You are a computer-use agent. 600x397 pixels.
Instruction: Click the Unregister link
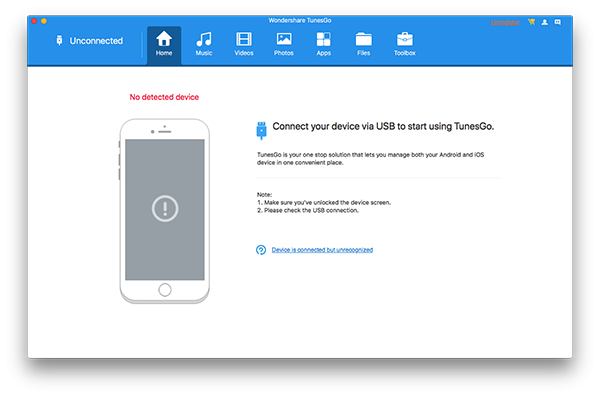point(505,22)
